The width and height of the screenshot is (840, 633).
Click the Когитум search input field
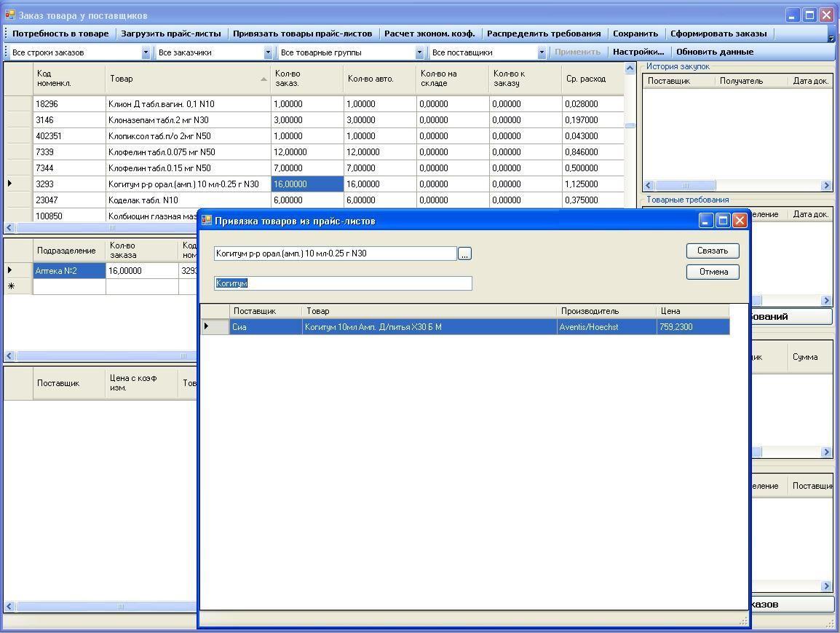[x=343, y=283]
